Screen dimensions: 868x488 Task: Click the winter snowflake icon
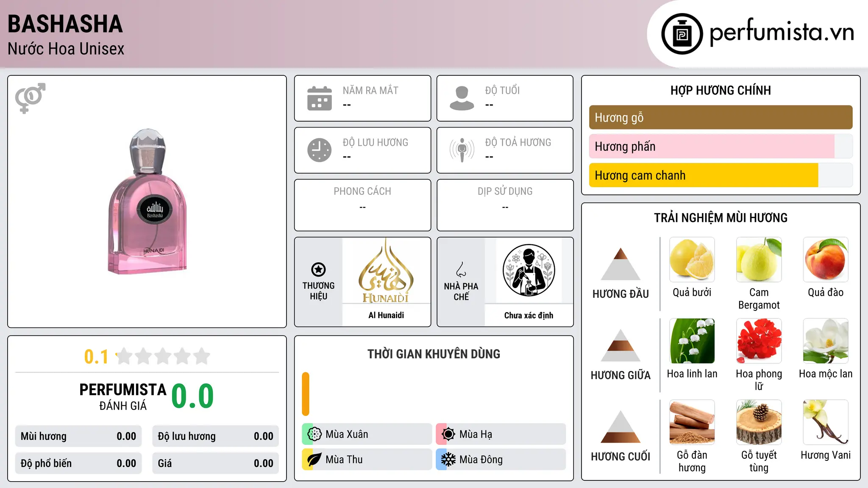point(448,460)
